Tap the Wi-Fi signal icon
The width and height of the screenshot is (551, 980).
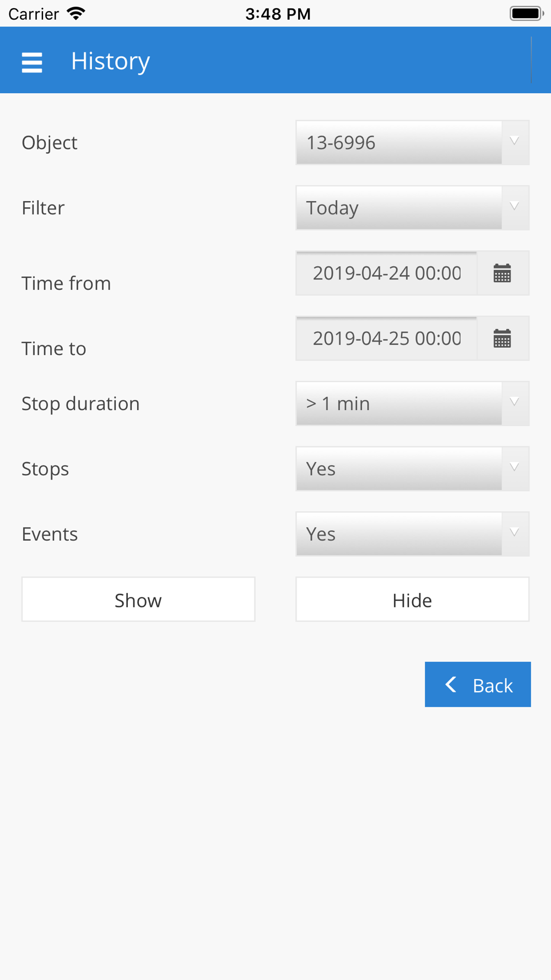point(76,13)
